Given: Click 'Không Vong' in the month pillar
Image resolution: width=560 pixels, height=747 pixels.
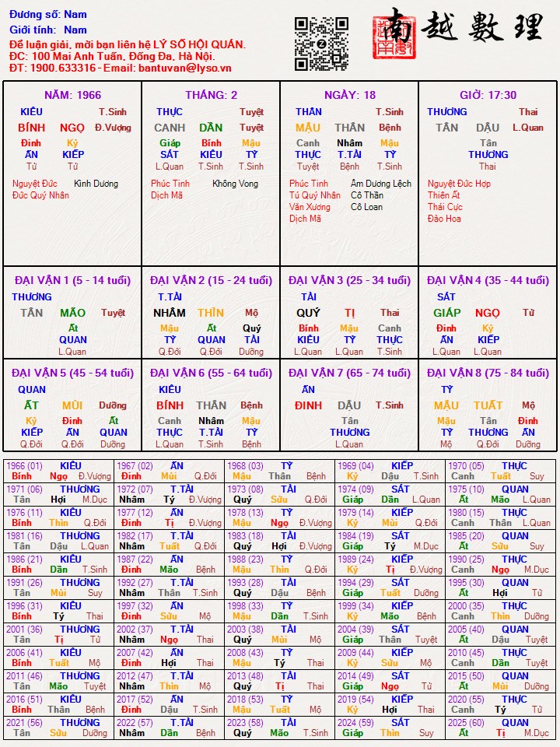Looking at the screenshot, I should pyautogui.click(x=235, y=184).
